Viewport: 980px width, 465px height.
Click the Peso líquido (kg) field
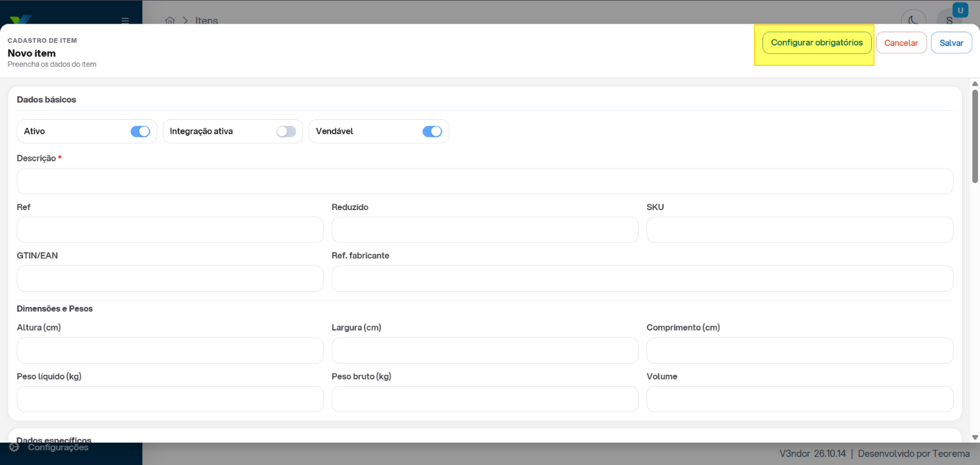point(170,399)
